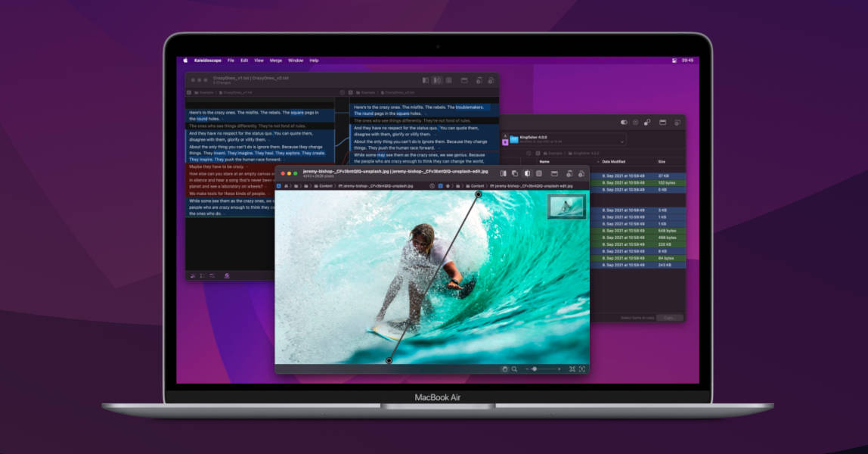Viewport: 868px width, 454px height.
Task: Click magnifier zoom icon below surfer image
Action: pos(514,368)
